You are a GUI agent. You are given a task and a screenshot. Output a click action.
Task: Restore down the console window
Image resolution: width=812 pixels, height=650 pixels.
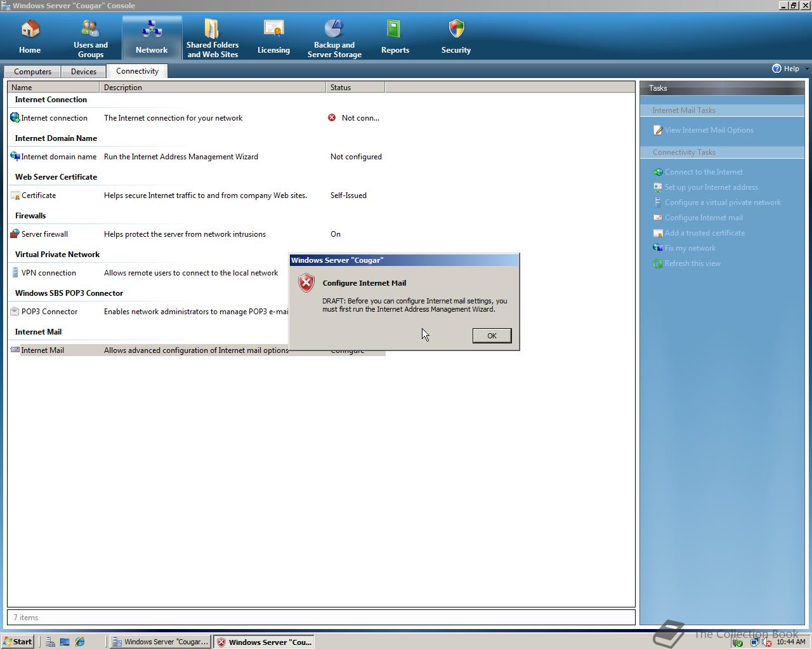point(793,5)
